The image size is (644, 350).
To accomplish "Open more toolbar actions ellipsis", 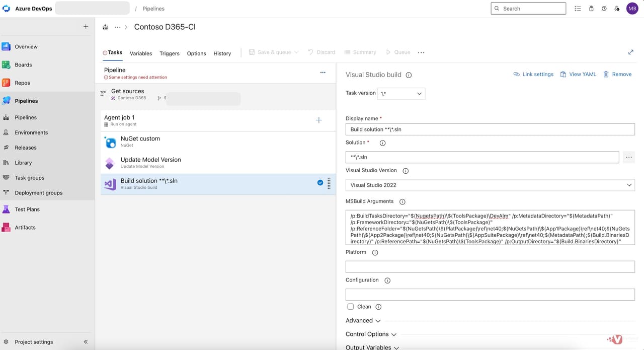I will click(421, 52).
